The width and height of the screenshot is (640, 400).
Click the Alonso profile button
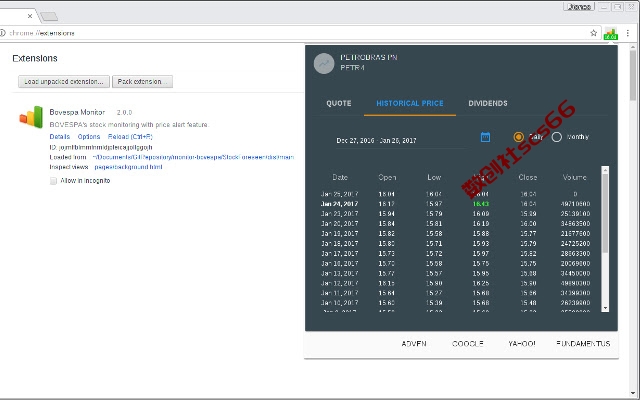(579, 7)
